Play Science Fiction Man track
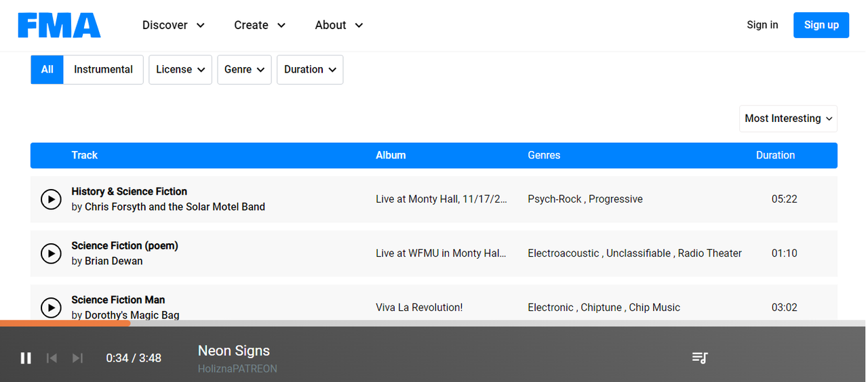 (51, 307)
